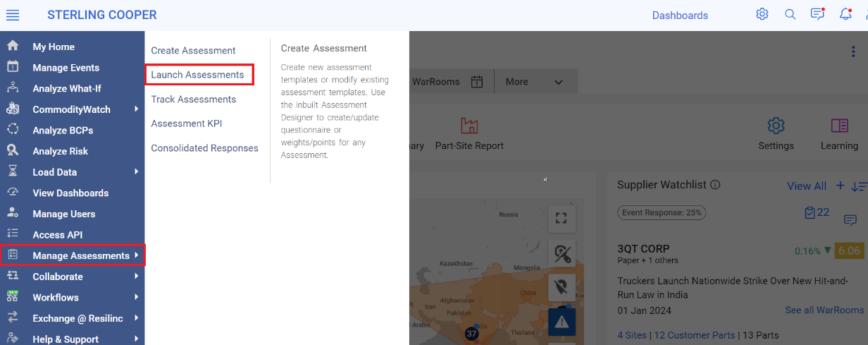This screenshot has height=345, width=868.
Task: Click View All in Supplier Watchlist
Action: (807, 186)
